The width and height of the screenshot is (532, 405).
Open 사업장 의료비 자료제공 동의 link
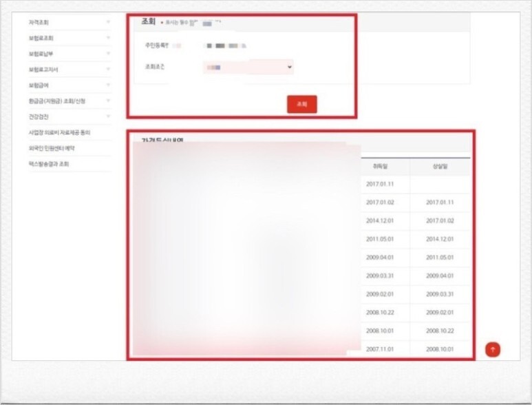59,132
